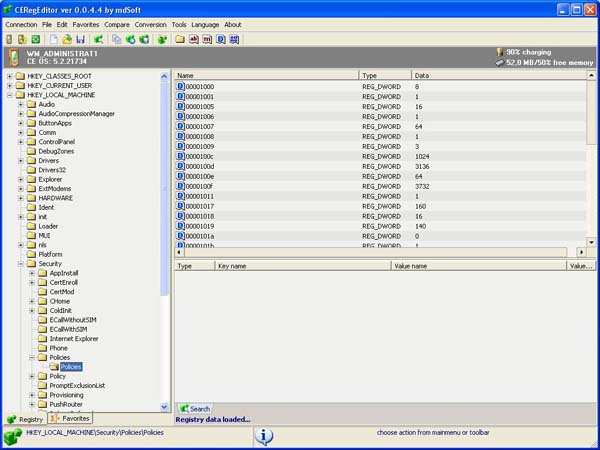600x450 pixels.
Task: Click the info icon in status bar
Action: [x=264, y=436]
